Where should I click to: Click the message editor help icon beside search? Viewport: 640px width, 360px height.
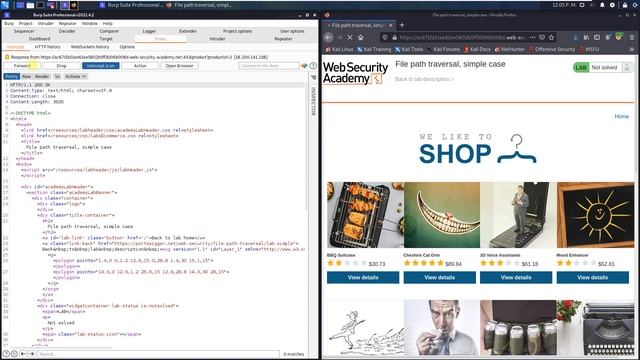6,354
